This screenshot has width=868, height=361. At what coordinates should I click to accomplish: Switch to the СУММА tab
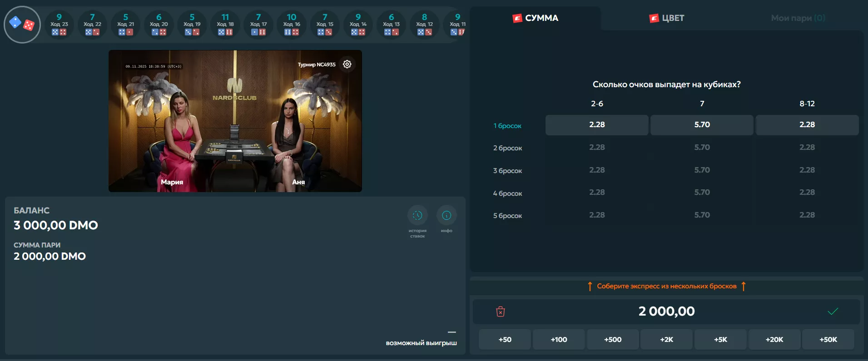click(536, 18)
